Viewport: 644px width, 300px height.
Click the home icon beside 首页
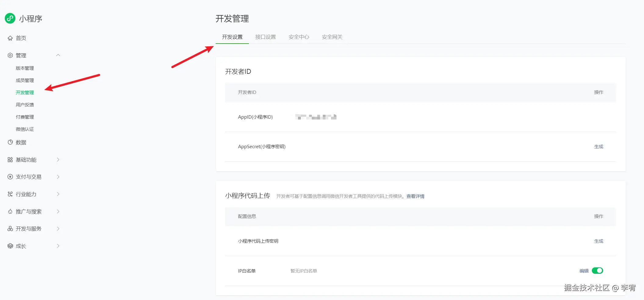coord(10,38)
